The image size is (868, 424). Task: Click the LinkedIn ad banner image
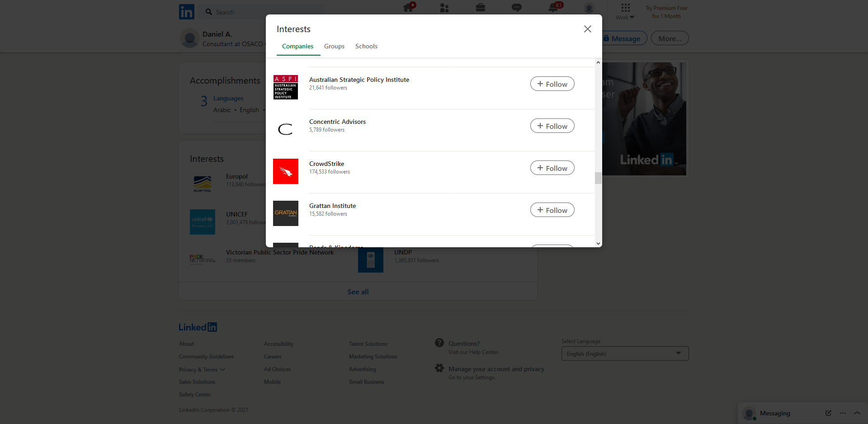644,119
